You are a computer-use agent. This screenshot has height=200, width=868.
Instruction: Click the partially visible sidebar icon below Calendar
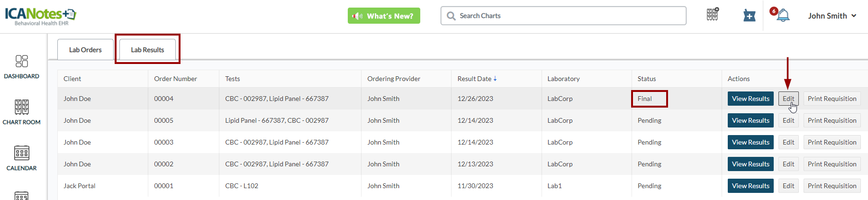pos(22,196)
